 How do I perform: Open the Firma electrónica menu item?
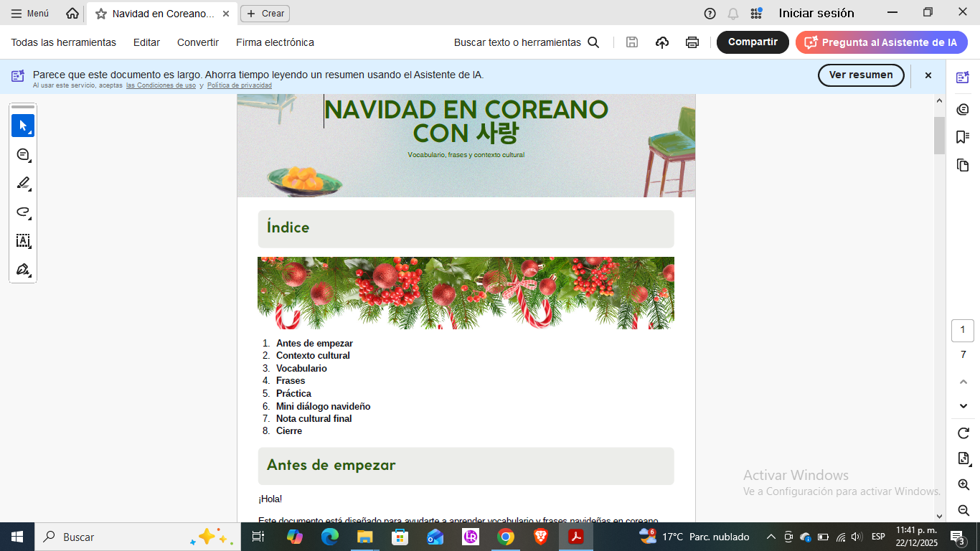tap(275, 42)
